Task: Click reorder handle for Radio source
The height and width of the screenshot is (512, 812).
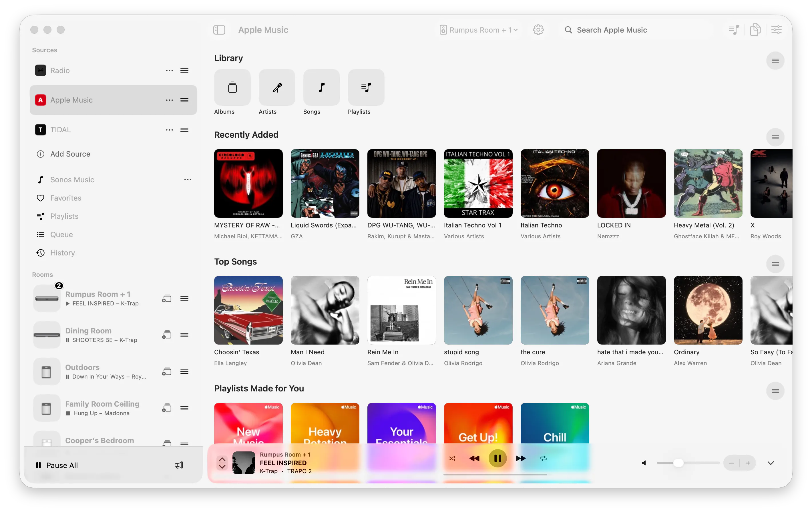Action: [x=184, y=71]
